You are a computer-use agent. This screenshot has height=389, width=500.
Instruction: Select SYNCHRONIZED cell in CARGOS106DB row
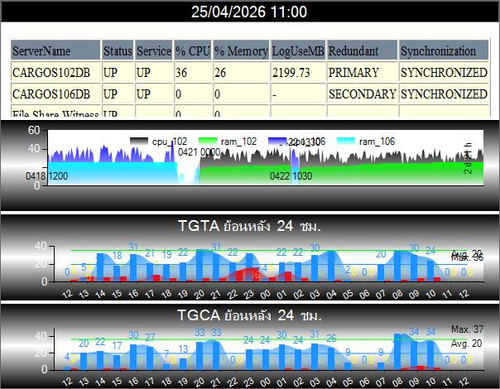pos(444,94)
